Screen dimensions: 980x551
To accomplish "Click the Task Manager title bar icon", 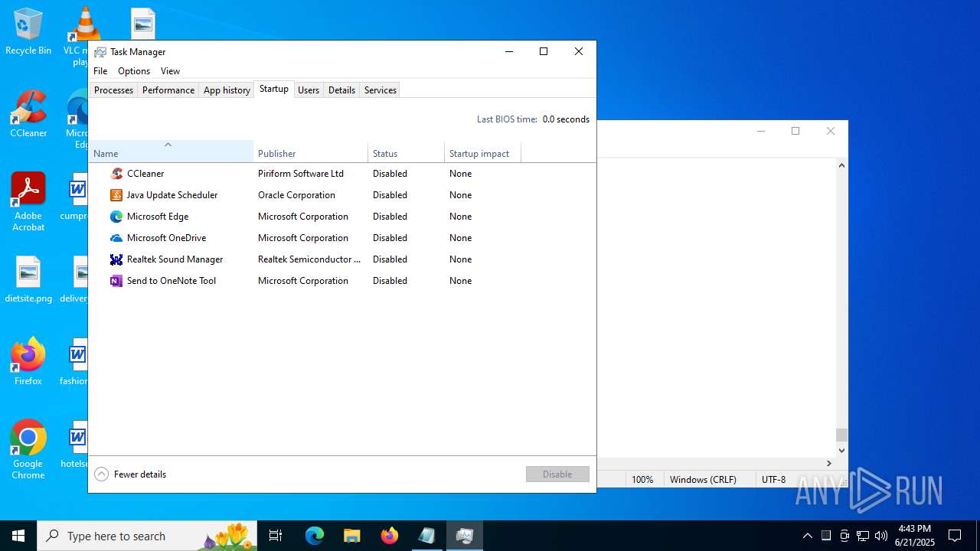I will pyautogui.click(x=100, y=52).
